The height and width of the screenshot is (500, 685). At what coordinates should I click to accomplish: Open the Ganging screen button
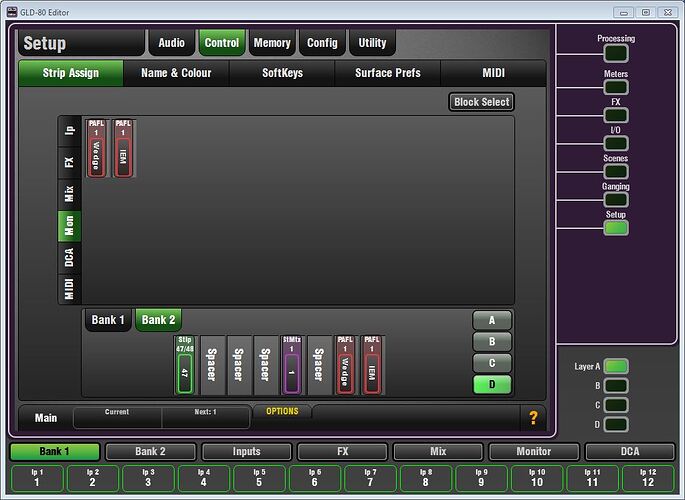click(616, 200)
